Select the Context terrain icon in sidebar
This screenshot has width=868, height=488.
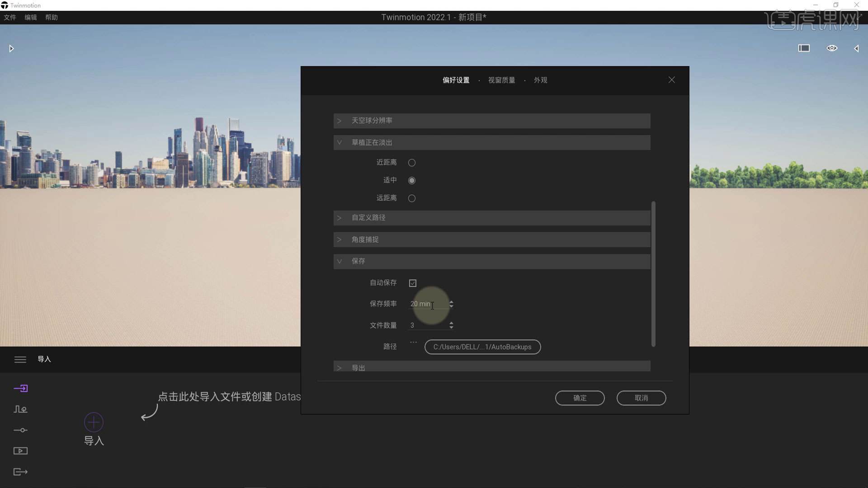(20, 409)
